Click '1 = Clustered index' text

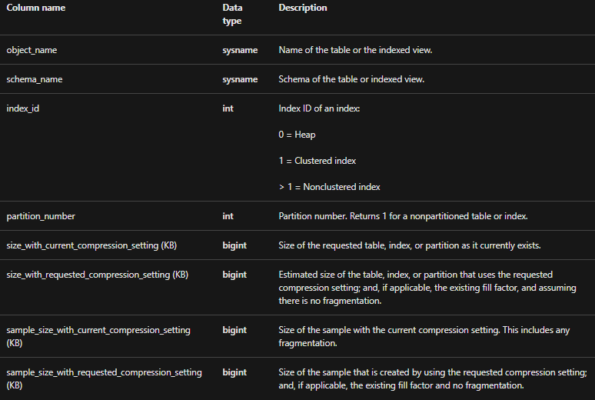317,161
